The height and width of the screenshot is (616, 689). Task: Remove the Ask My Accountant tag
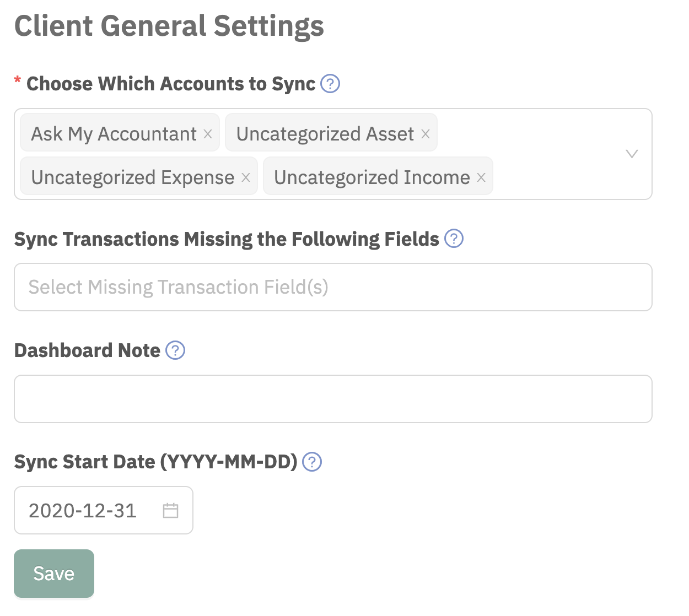208,133
